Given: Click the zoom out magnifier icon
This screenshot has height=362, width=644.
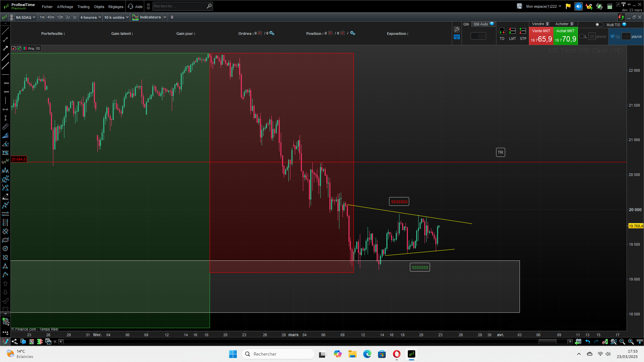Looking at the screenshot, I should click(622, 342).
